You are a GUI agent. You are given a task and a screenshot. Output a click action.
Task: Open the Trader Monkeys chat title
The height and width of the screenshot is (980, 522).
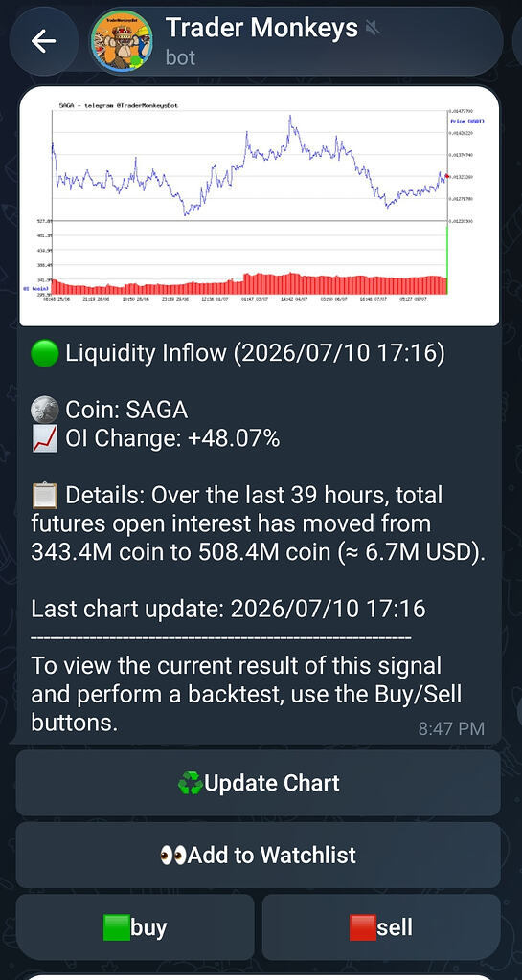pos(261,28)
